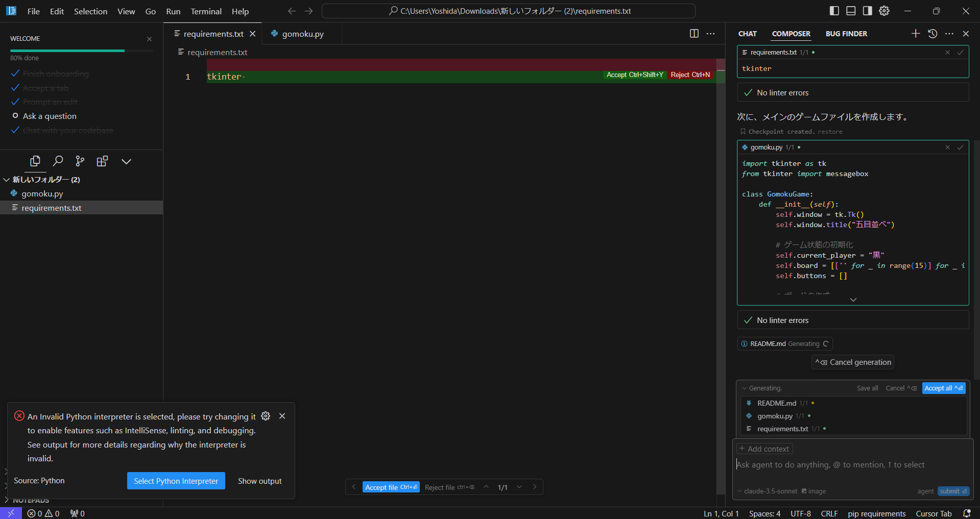Screen dimensions: 980x519
Task: Open notification settings gear icon
Action: tap(266, 416)
